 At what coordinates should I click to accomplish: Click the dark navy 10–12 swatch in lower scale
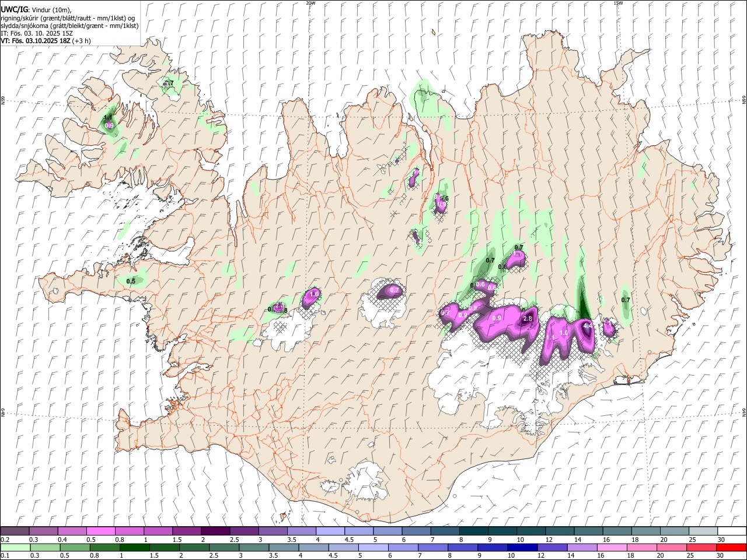point(522,548)
